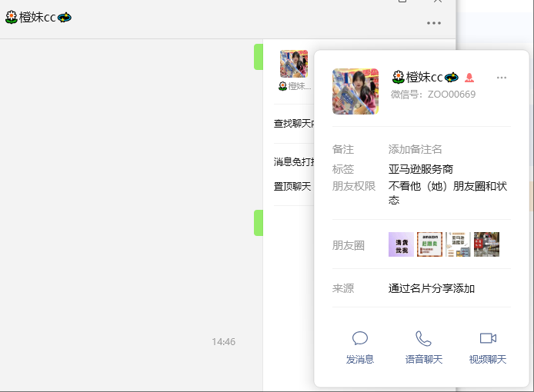Click 视频聊天 label
Viewport: 534px width, 392px height.
point(488,360)
